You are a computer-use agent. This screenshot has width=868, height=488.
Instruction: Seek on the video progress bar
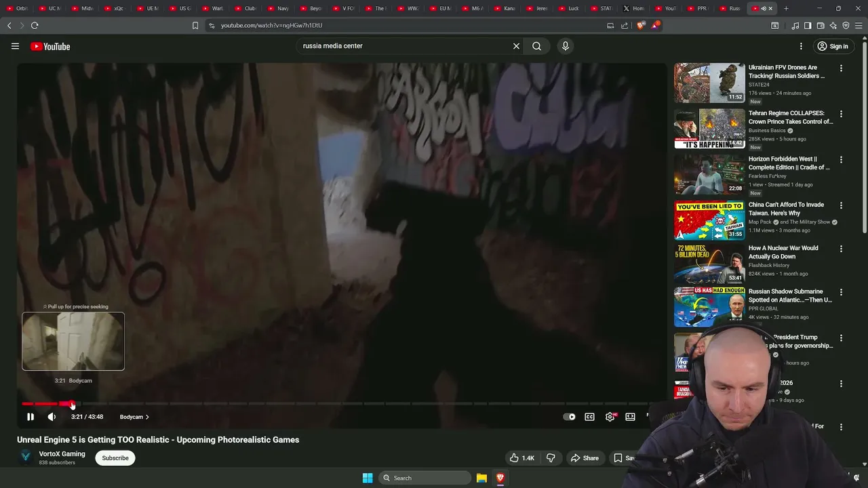[x=342, y=404]
